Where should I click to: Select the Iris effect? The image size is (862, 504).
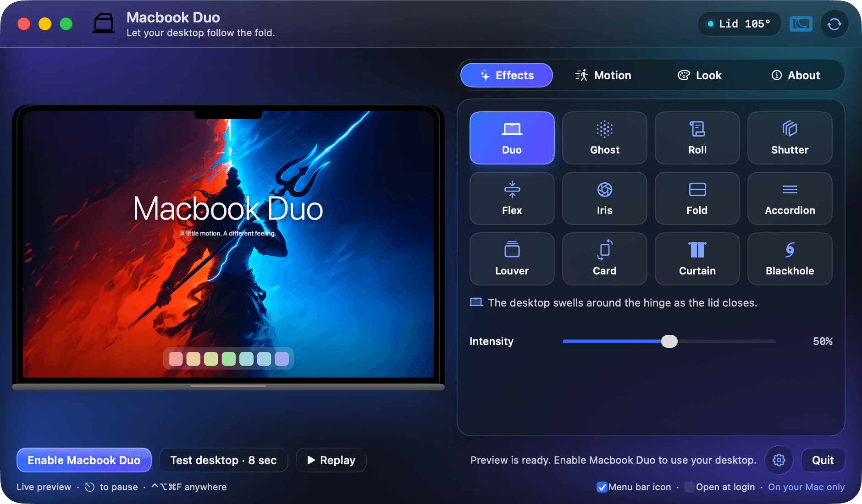coord(605,198)
